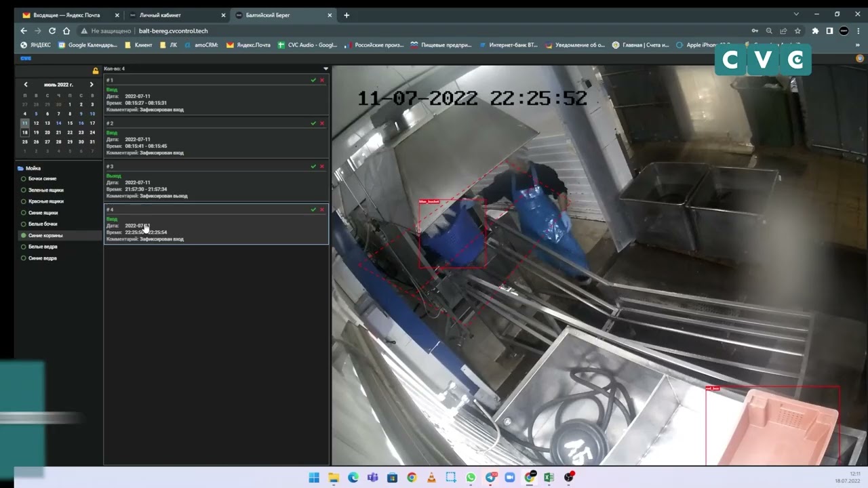The image size is (868, 488).
Task: Approve event #2 with the green checkmark
Action: pos(313,123)
